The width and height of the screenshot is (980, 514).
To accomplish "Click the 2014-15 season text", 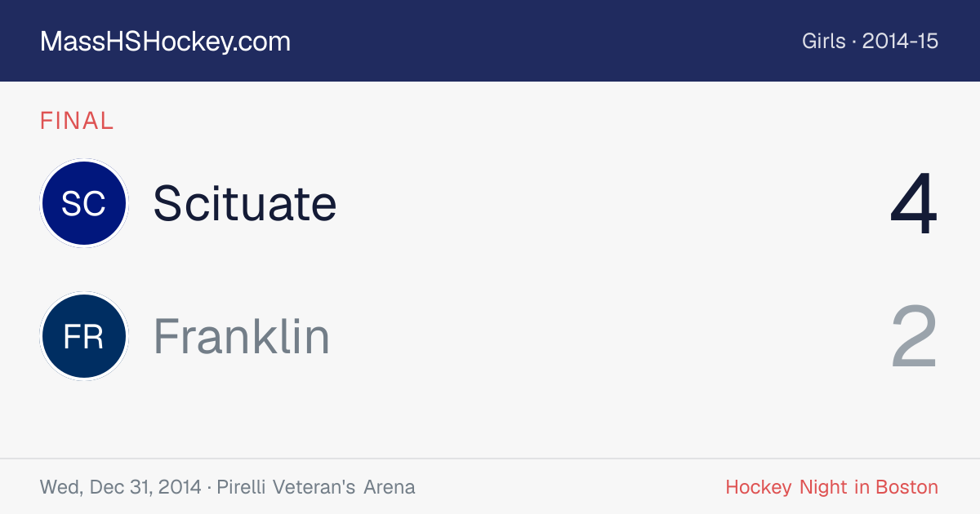I will 900,42.
